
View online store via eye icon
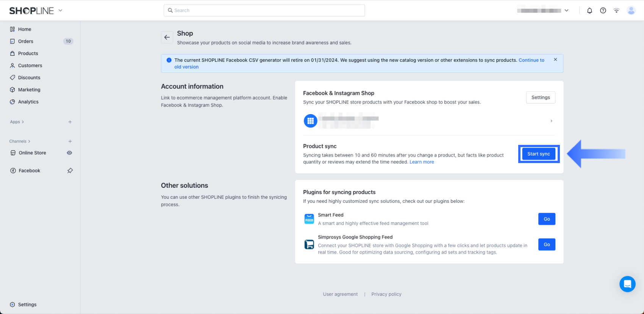click(70, 153)
